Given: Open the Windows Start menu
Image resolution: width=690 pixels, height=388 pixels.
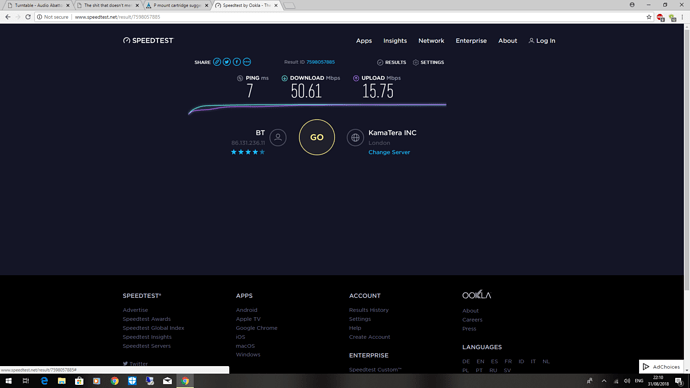Looking at the screenshot, I should coord(8,381).
